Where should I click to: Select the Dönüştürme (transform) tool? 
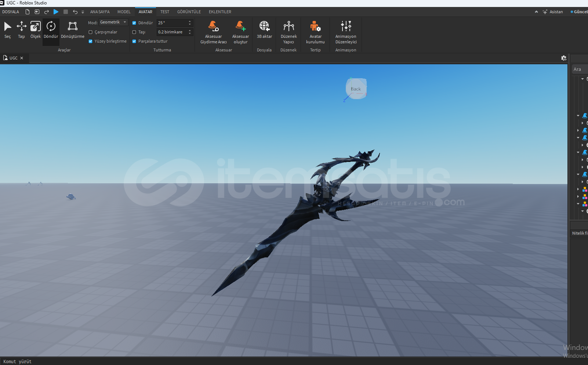tap(73, 30)
